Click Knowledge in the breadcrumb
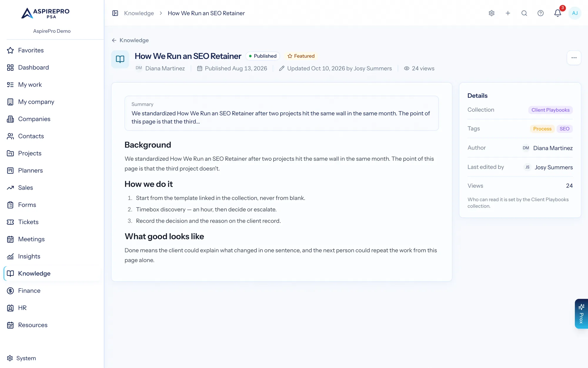The width and height of the screenshot is (588, 368). [139, 13]
